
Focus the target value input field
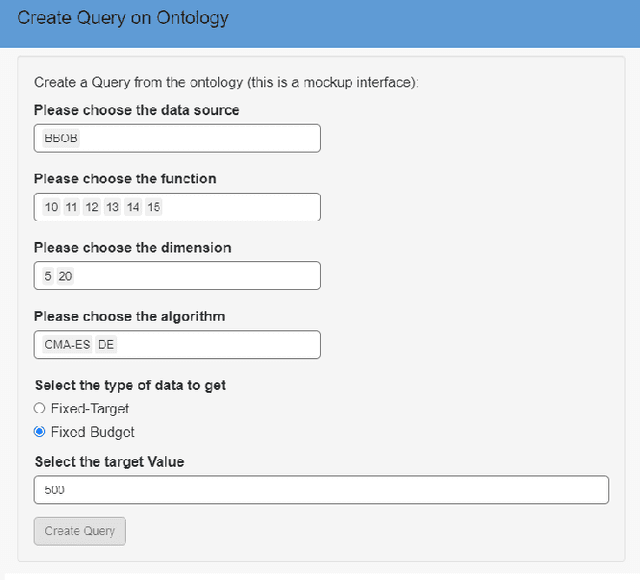pos(320,490)
